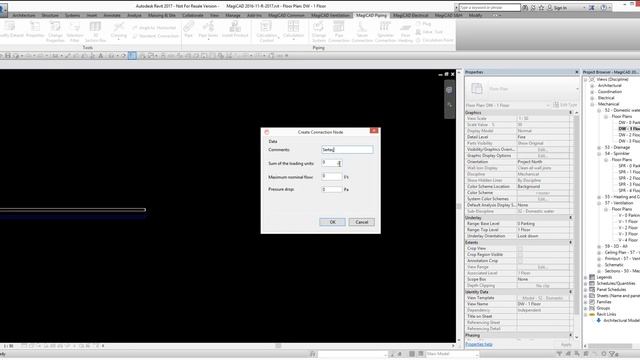Click the Plug tool in Piping panel
The width and height of the screenshot is (640, 360).
[423, 24]
